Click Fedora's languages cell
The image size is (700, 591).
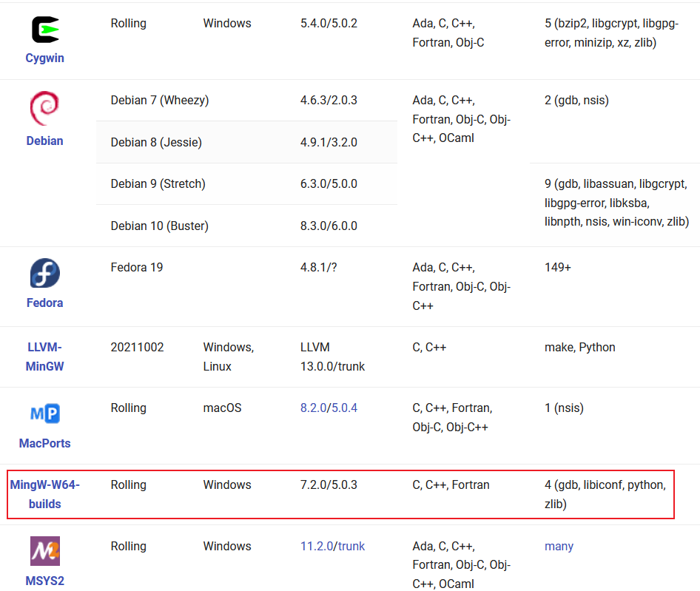[x=462, y=286]
